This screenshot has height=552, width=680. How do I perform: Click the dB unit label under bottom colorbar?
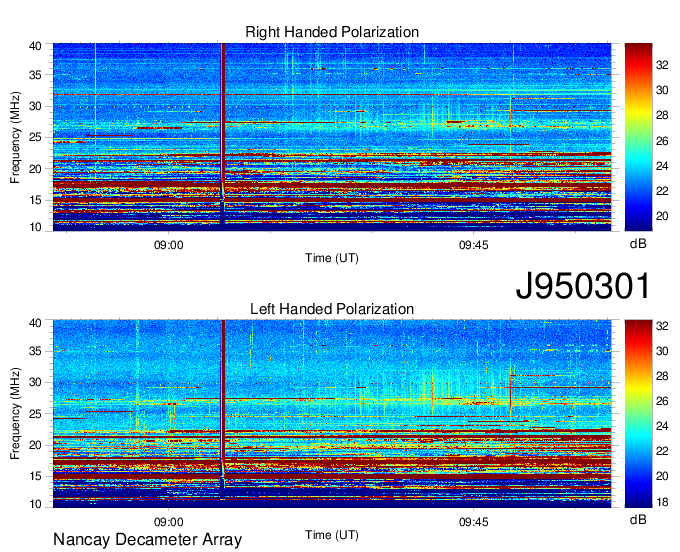click(638, 519)
